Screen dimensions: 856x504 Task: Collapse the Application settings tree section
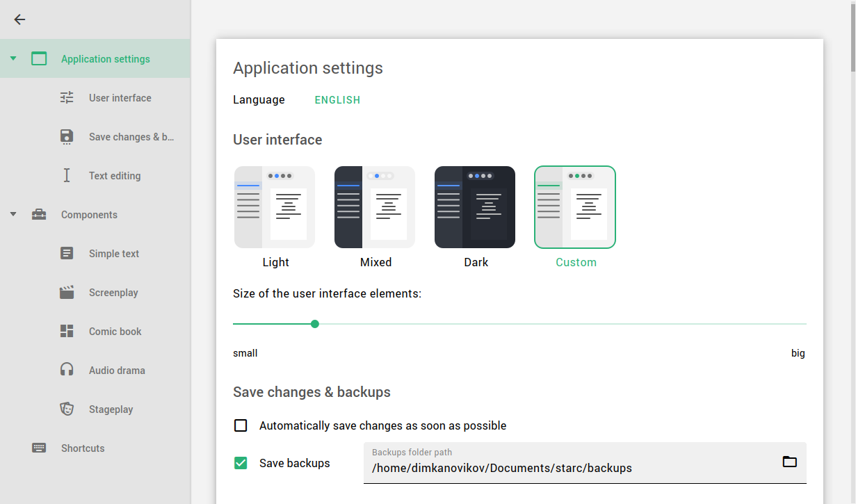[13, 58]
